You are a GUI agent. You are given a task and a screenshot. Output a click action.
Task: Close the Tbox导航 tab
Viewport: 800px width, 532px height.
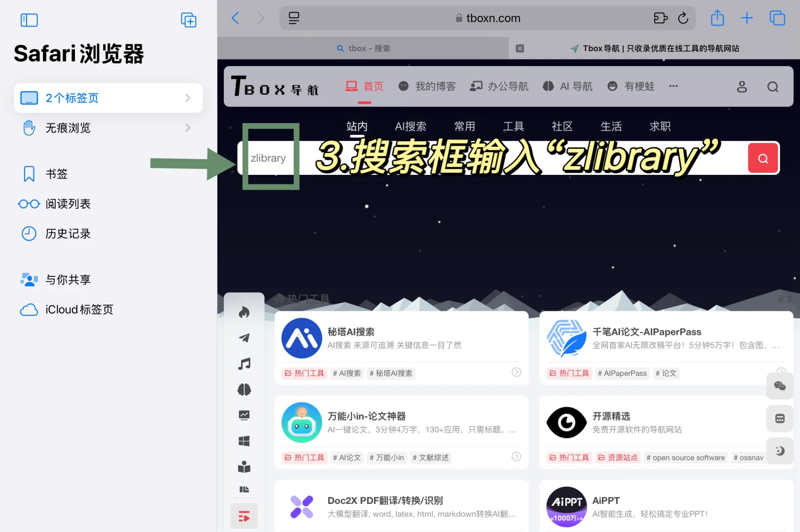(x=520, y=48)
